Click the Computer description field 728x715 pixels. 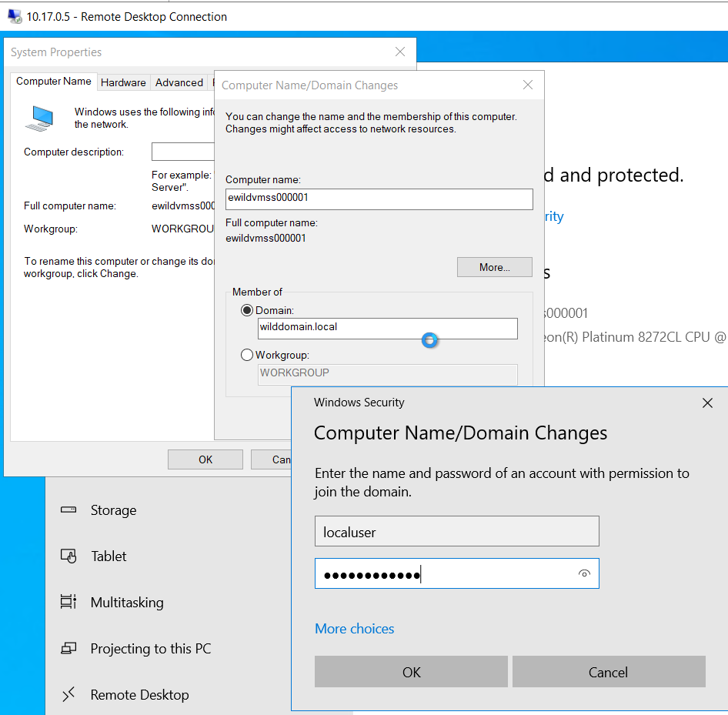(183, 152)
